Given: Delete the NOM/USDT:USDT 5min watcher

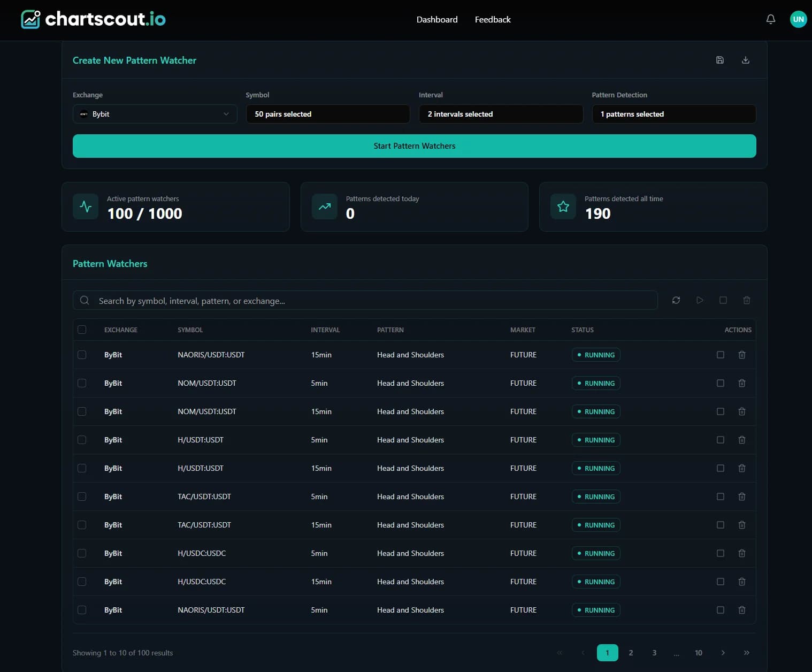Looking at the screenshot, I should pyautogui.click(x=741, y=383).
